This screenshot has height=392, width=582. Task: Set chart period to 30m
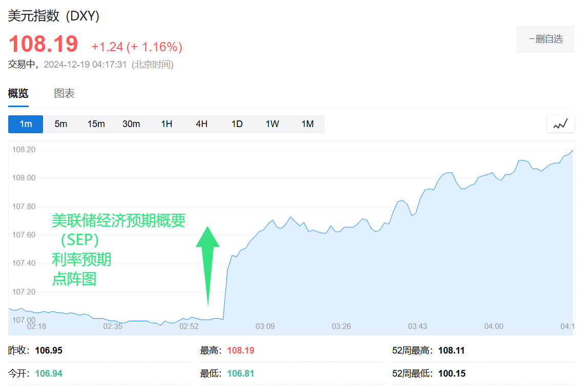click(131, 124)
